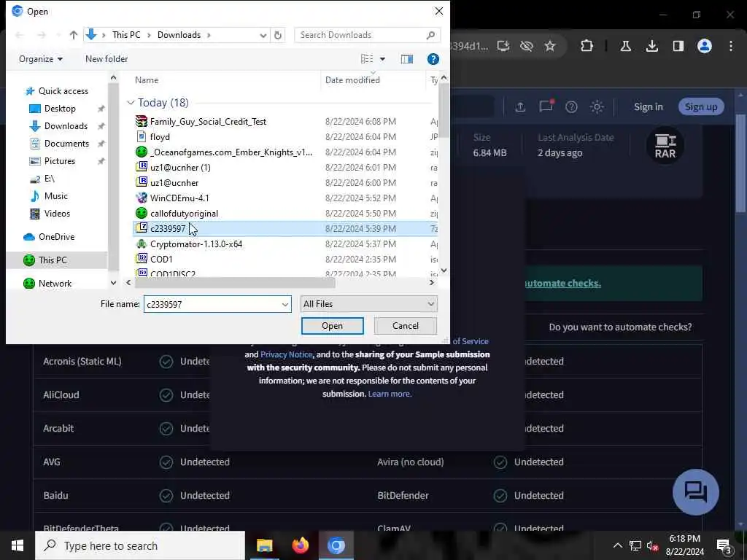Open the Chrome side panel icon

pyautogui.click(x=678, y=46)
